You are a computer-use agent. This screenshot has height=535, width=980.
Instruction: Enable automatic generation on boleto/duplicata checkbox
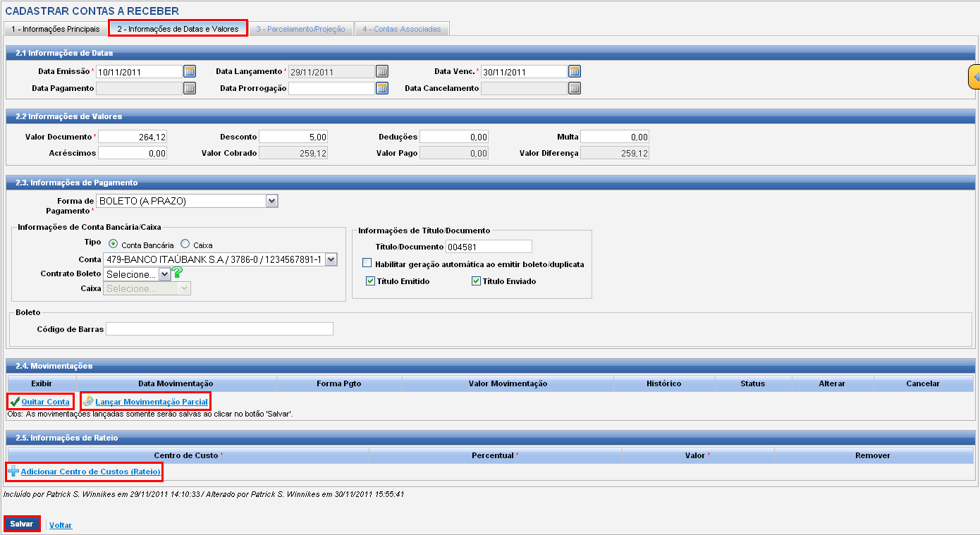(367, 264)
